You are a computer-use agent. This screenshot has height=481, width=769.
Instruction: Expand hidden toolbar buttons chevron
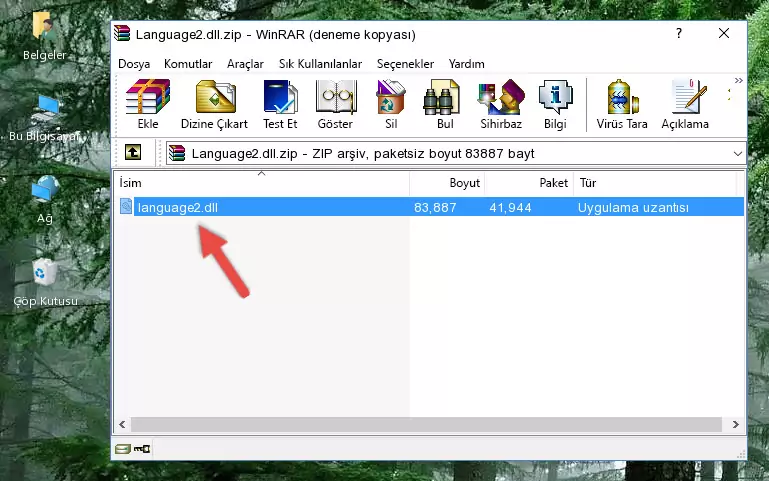point(739,80)
